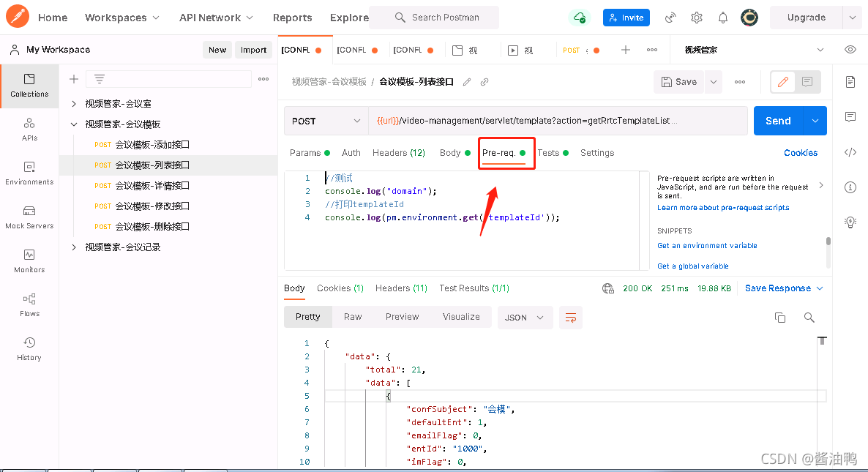Copy response body icon

[x=780, y=318]
